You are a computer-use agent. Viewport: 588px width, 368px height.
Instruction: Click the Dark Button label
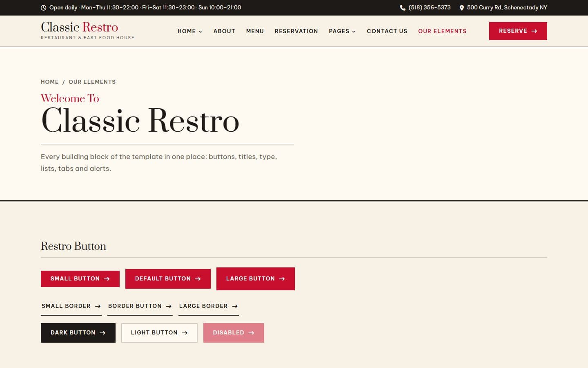pyautogui.click(x=73, y=332)
